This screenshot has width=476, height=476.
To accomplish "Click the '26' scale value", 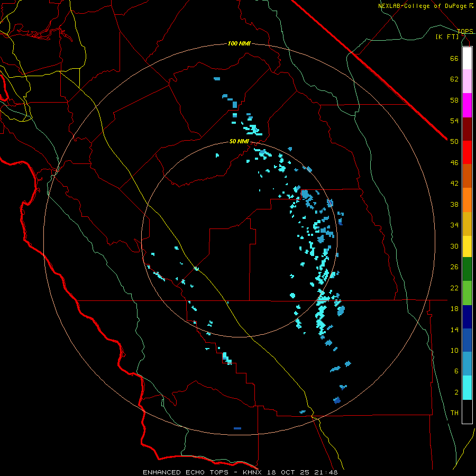I will tap(454, 267).
